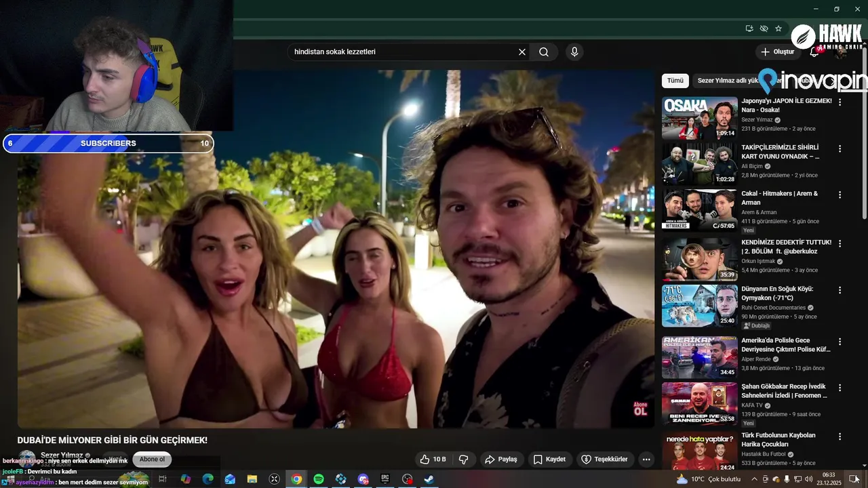
Task: Open options menu for Dünyanın En Soğuk Köyü video
Action: 840,290
